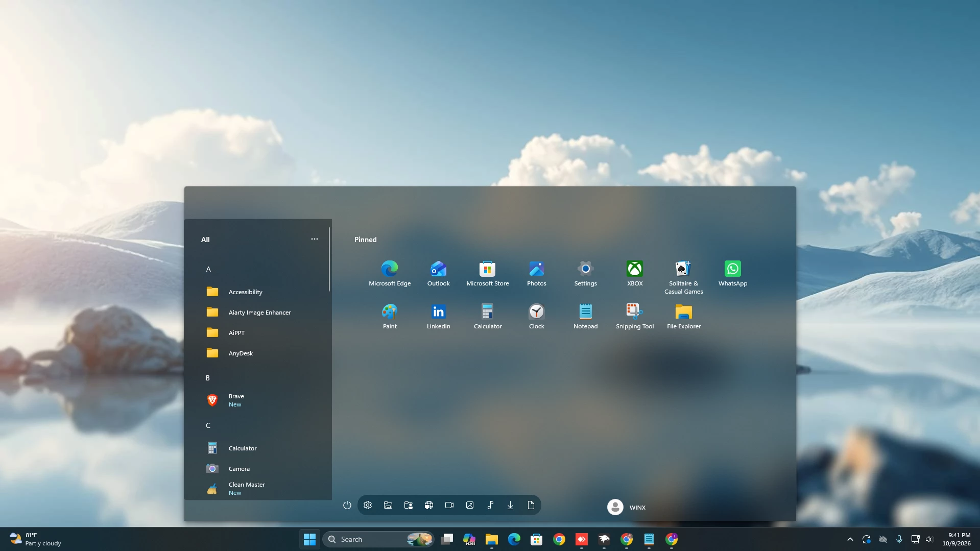Viewport: 980px width, 551px height.
Task: Open the pinned Calculator icon
Action: pos(487,317)
